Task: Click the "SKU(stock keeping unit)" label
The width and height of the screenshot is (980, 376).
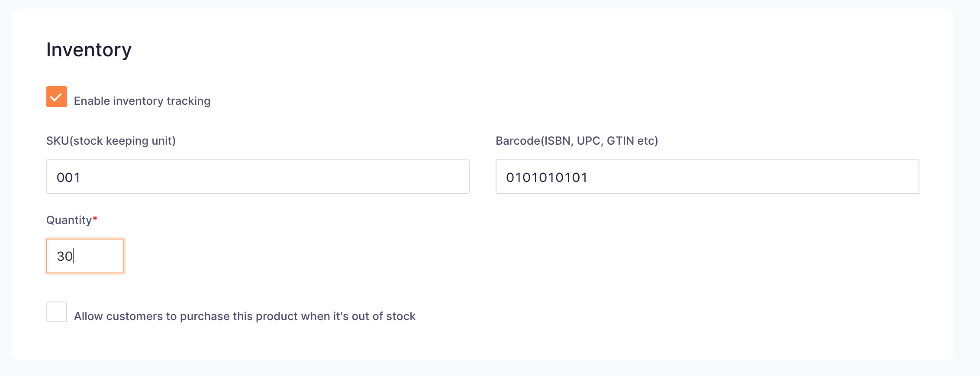Action: [111, 141]
